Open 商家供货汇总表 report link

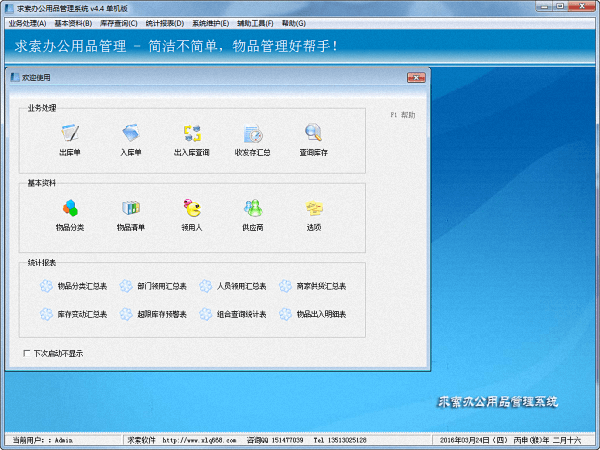321,286
